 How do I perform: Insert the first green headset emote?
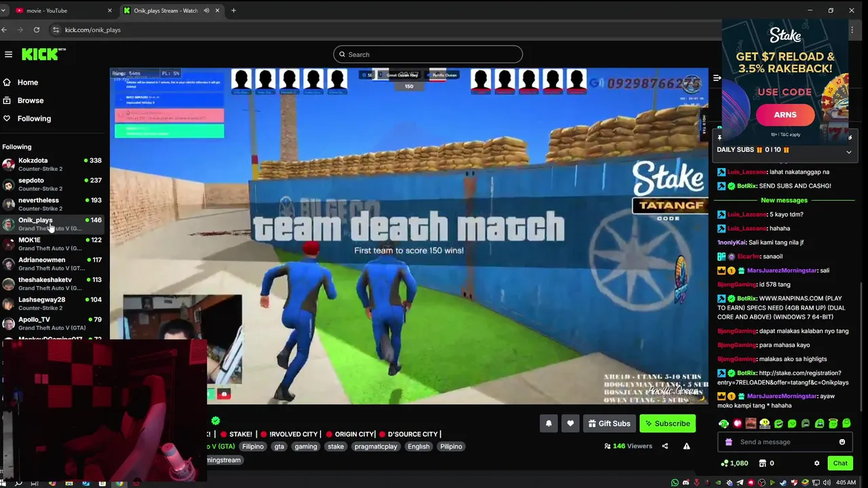(724, 424)
